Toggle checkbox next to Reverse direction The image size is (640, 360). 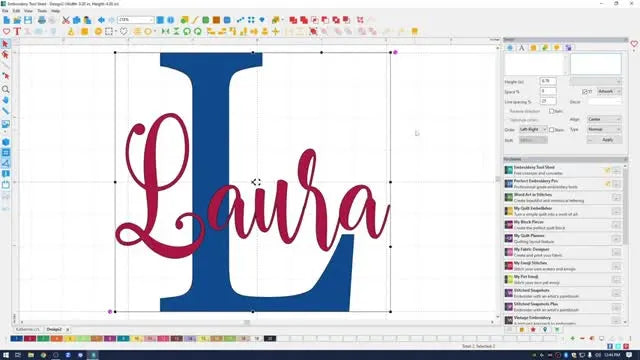point(551,111)
